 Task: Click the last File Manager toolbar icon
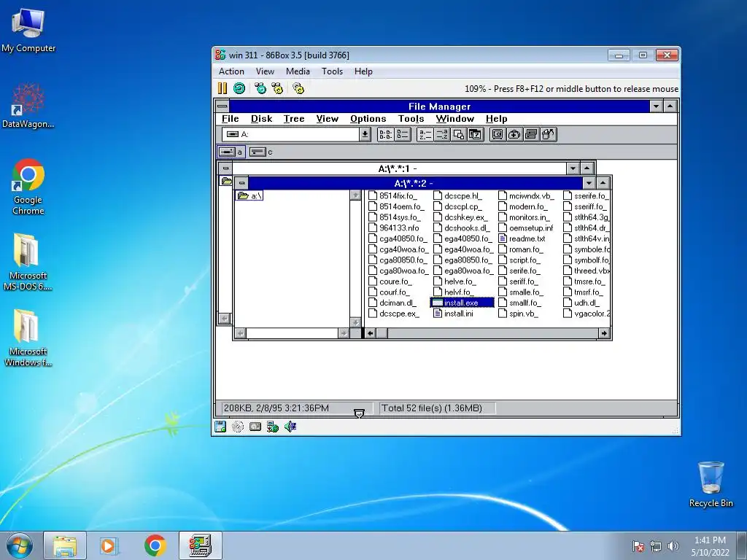pyautogui.click(x=548, y=134)
